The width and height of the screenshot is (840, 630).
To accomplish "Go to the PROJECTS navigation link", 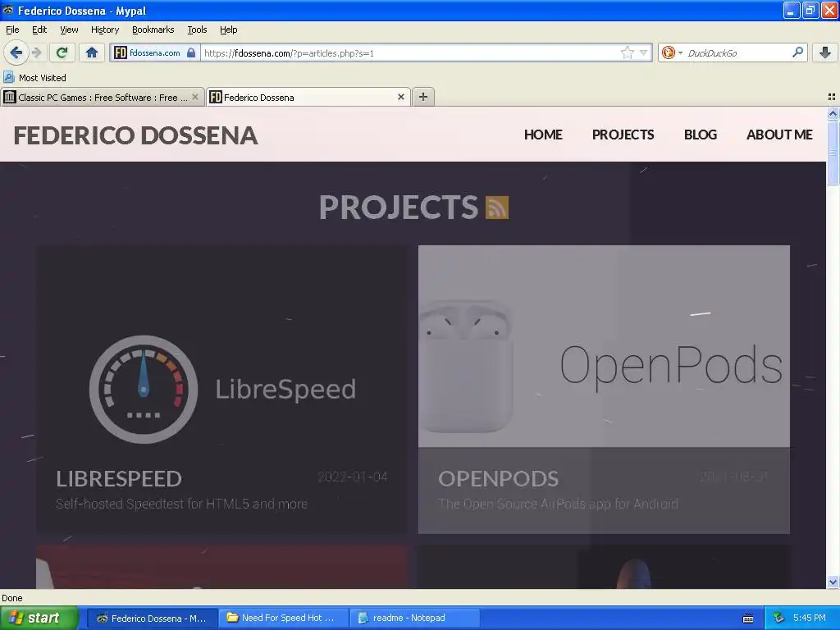I will pos(623,135).
